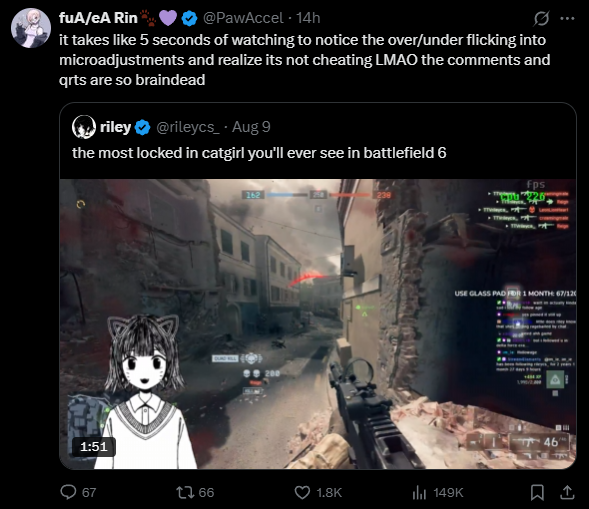The image size is (589, 509).
Task: Bookmark this tweet
Action: coord(537,492)
